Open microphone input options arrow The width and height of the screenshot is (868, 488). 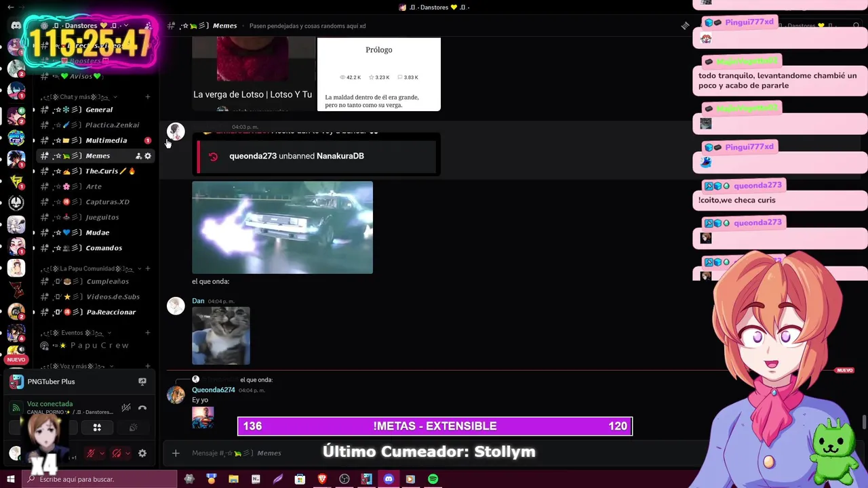click(102, 453)
